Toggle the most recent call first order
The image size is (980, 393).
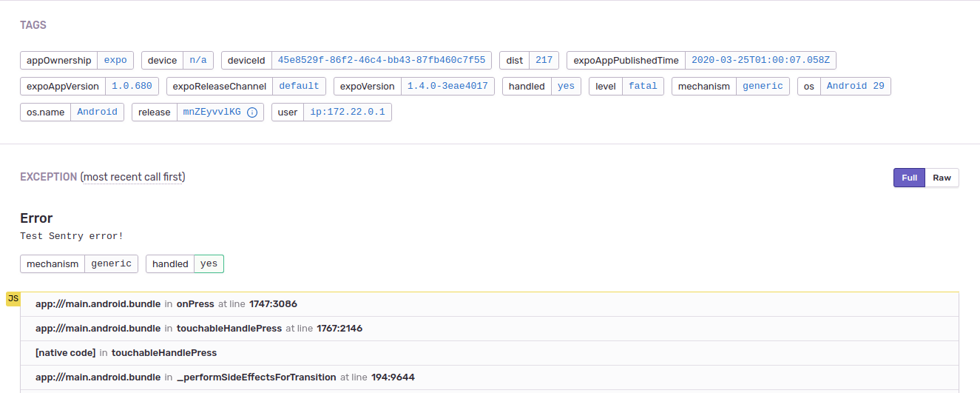[x=133, y=177]
